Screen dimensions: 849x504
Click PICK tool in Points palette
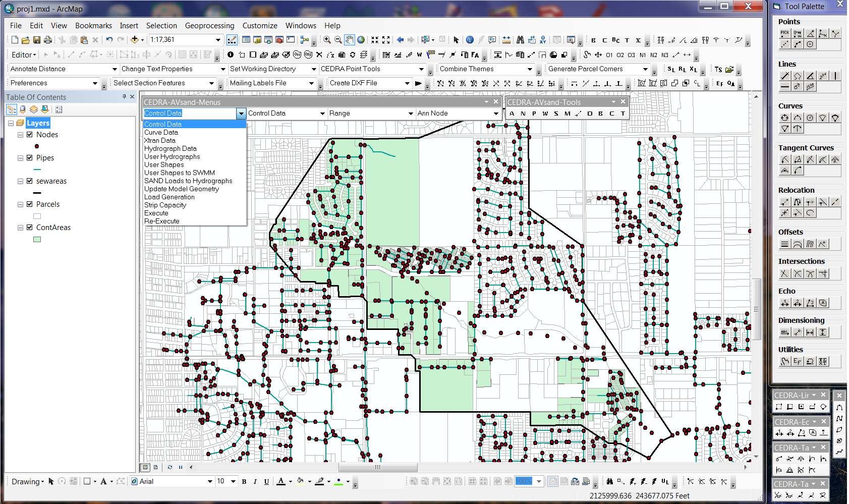click(784, 33)
